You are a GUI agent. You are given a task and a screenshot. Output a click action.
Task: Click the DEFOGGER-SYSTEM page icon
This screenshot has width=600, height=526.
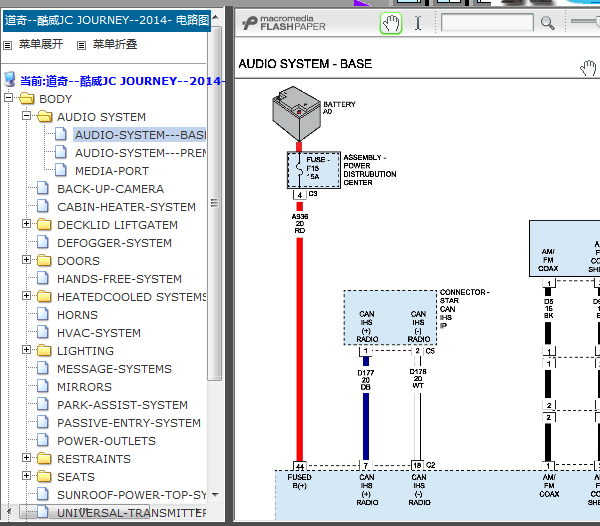click(43, 242)
